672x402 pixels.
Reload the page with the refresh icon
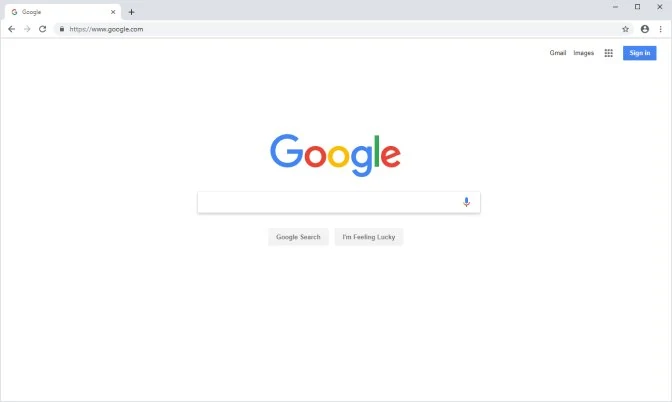42,29
